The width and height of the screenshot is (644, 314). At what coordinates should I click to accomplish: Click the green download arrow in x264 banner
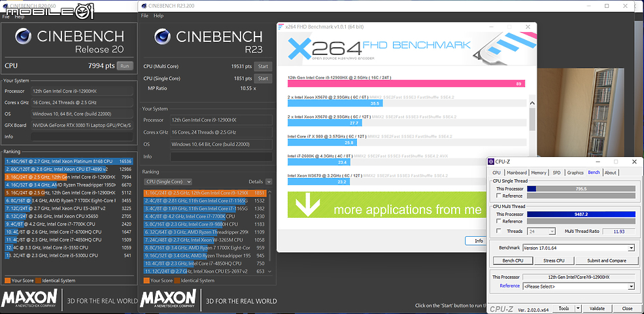click(308, 205)
